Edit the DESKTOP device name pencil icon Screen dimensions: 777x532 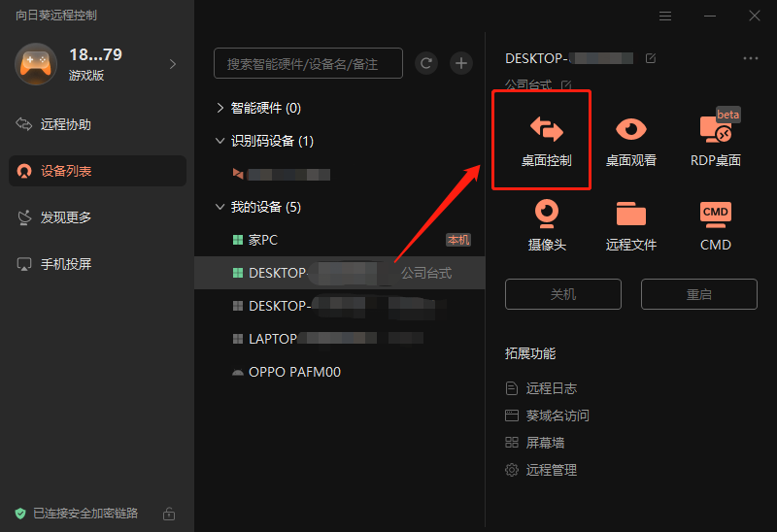[x=651, y=58]
